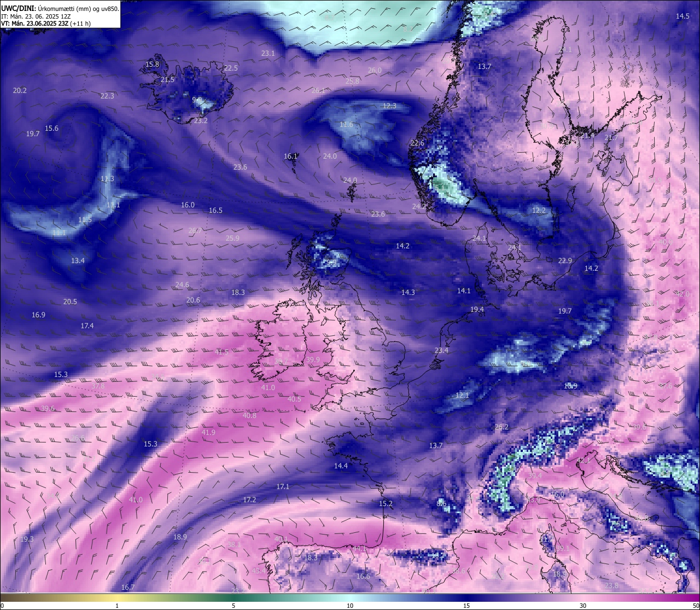
Task: Click the 24.6 map value
Action: [182, 285]
